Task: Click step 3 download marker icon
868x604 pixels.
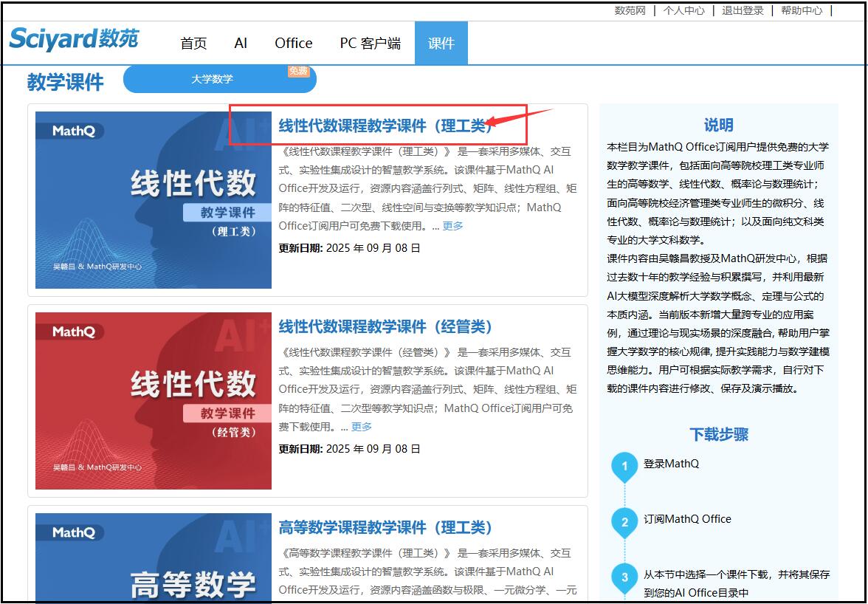Action: (625, 578)
